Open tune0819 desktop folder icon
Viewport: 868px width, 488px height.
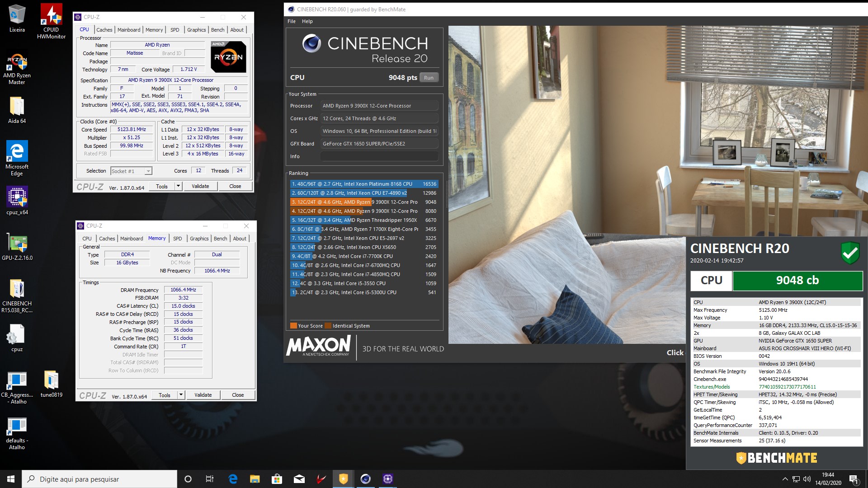[51, 384]
